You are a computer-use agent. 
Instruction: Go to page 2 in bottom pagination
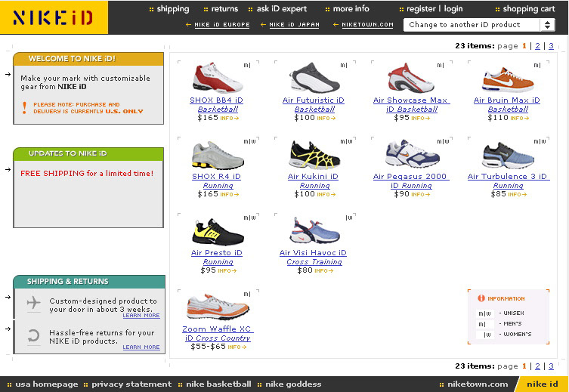537,366
